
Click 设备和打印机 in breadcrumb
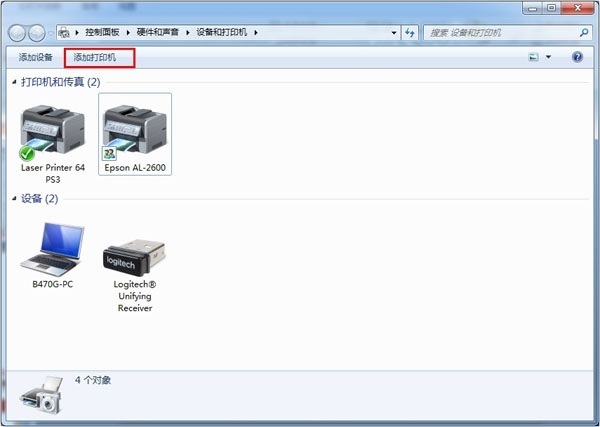click(x=222, y=33)
